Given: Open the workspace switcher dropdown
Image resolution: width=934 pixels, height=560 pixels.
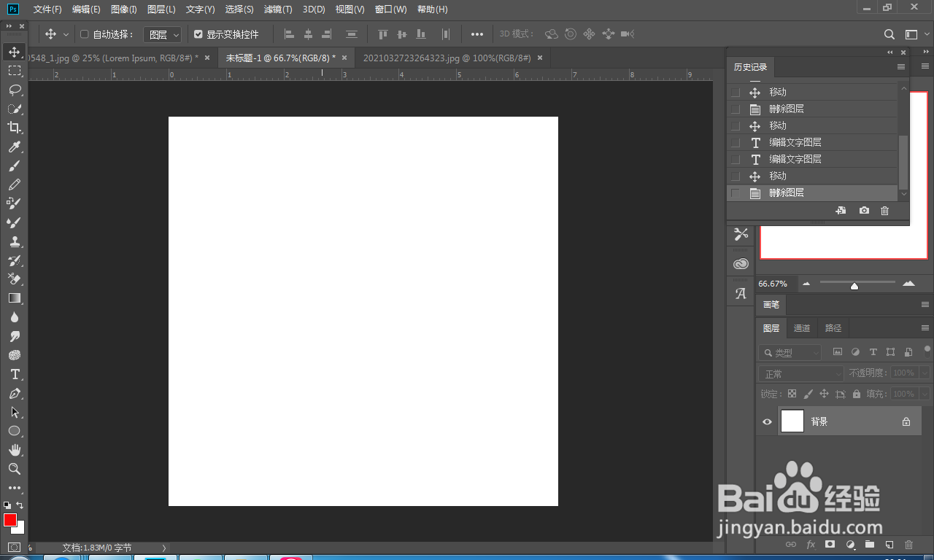Looking at the screenshot, I should 914,34.
